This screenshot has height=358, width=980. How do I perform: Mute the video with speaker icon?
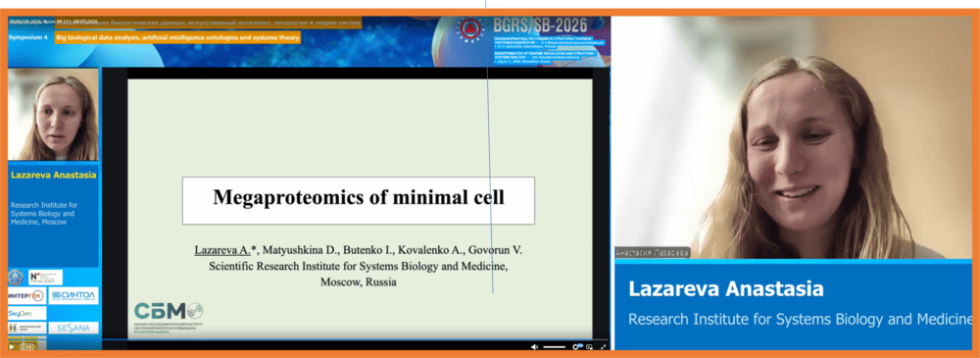tap(534, 347)
